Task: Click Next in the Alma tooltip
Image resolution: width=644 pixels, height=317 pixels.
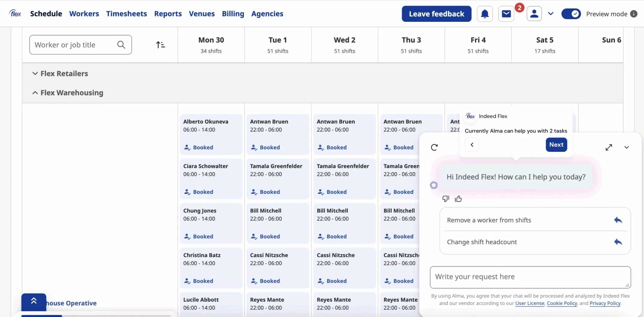Action: pyautogui.click(x=556, y=145)
